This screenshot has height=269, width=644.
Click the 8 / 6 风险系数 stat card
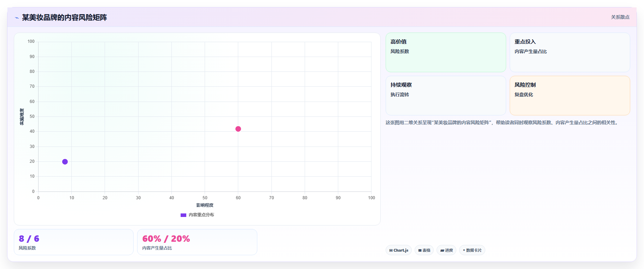tap(74, 242)
